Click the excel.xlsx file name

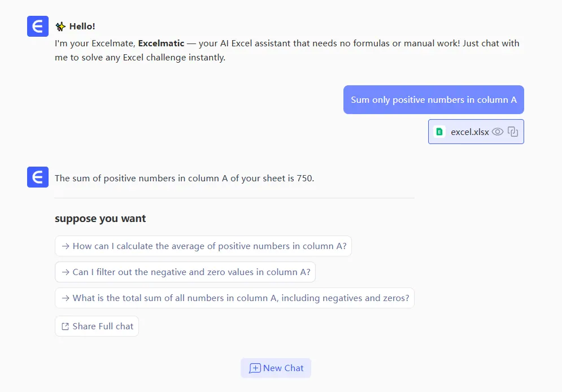pos(469,132)
